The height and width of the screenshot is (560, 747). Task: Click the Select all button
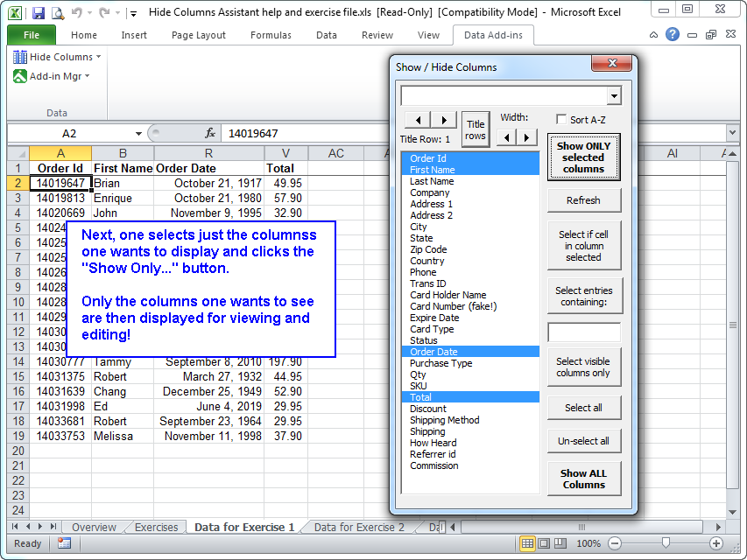(583, 408)
